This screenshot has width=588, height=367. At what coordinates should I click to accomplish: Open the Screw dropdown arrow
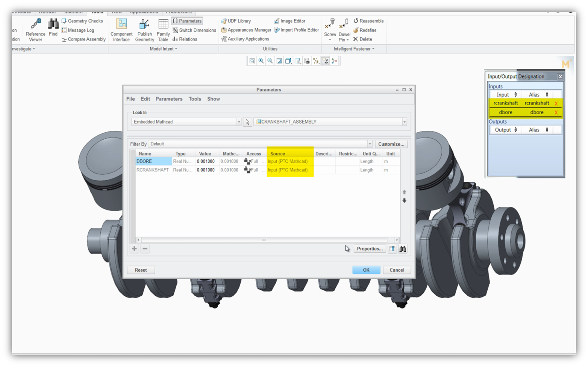pyautogui.click(x=330, y=40)
